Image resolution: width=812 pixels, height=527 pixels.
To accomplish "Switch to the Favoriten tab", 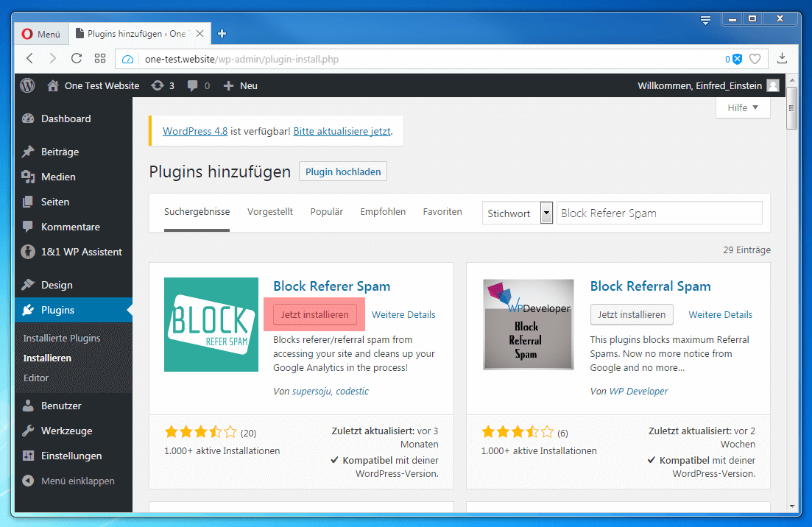I will 442,212.
